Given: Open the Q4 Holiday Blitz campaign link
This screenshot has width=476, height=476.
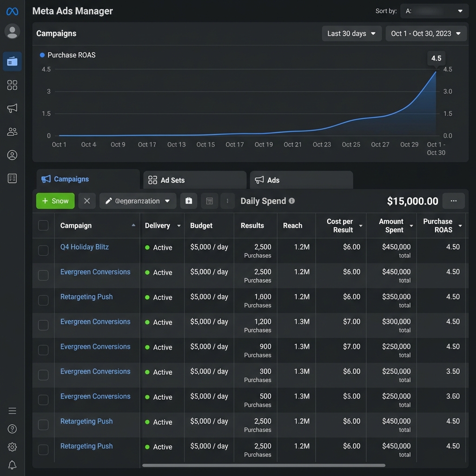Looking at the screenshot, I should point(85,247).
